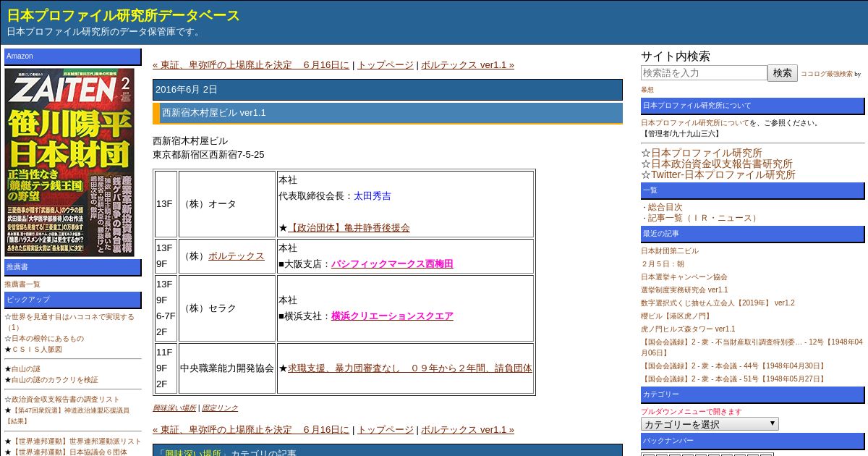
Task: Go to next post ボルテックス ver1.1 at top
Action: pos(467,64)
